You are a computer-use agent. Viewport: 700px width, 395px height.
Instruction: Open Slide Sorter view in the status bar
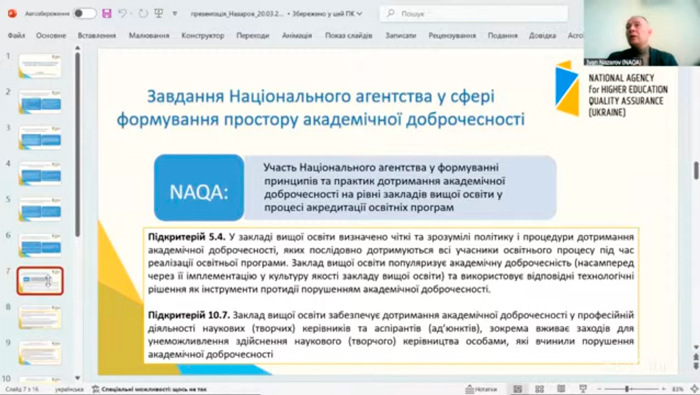pos(539,389)
